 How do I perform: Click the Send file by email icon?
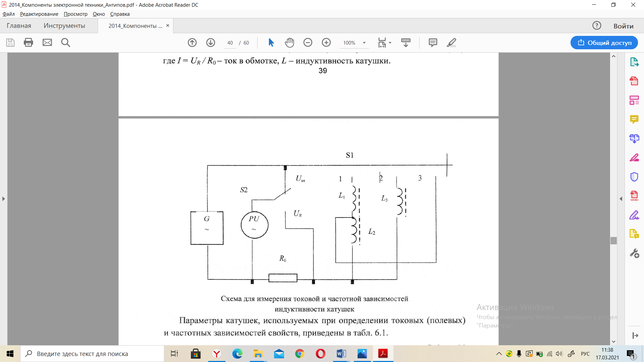(47, 43)
